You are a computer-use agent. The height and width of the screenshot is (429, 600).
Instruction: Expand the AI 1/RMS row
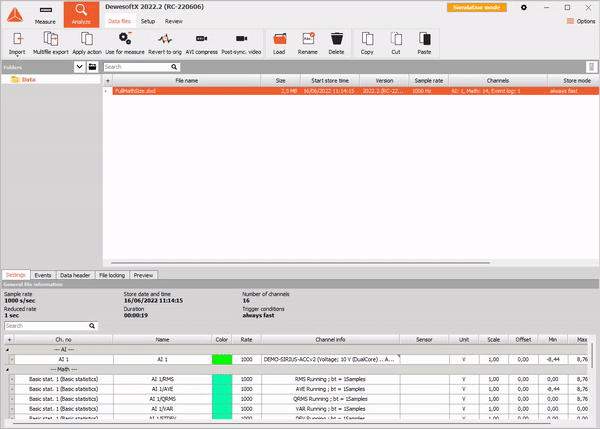tap(12, 379)
